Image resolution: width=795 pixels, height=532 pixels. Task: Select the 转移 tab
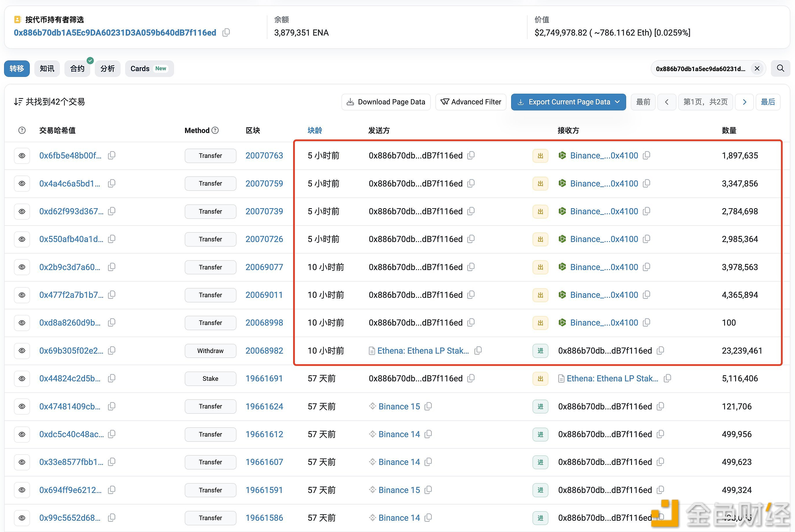click(16, 69)
